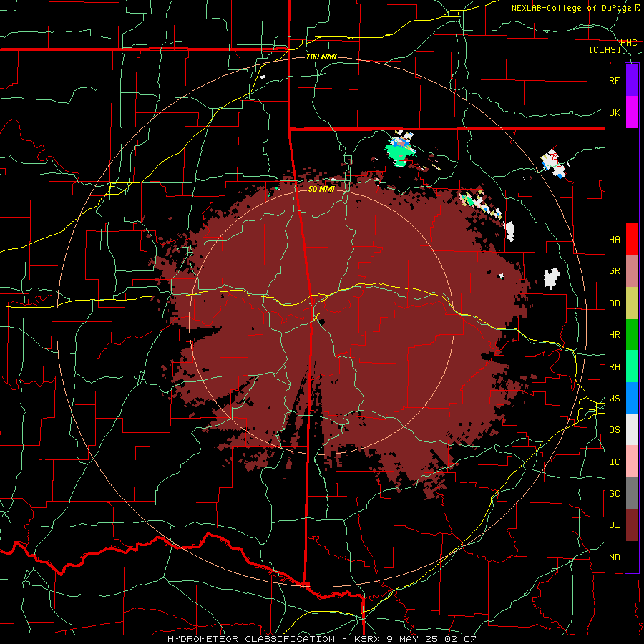Click the 9 MAY 25 date text
This screenshot has width=644, height=644.
[412, 639]
